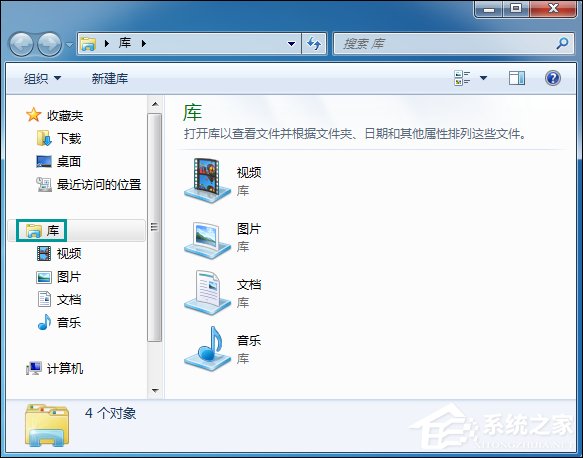Click the 新建库 toolbar button
583x458 pixels.
[x=110, y=78]
